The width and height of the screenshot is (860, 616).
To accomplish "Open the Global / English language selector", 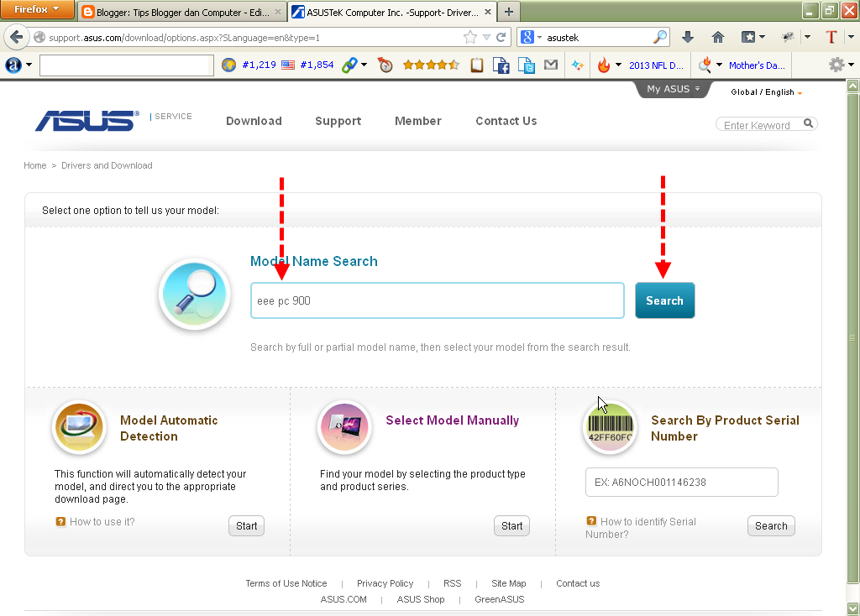I will click(x=766, y=92).
